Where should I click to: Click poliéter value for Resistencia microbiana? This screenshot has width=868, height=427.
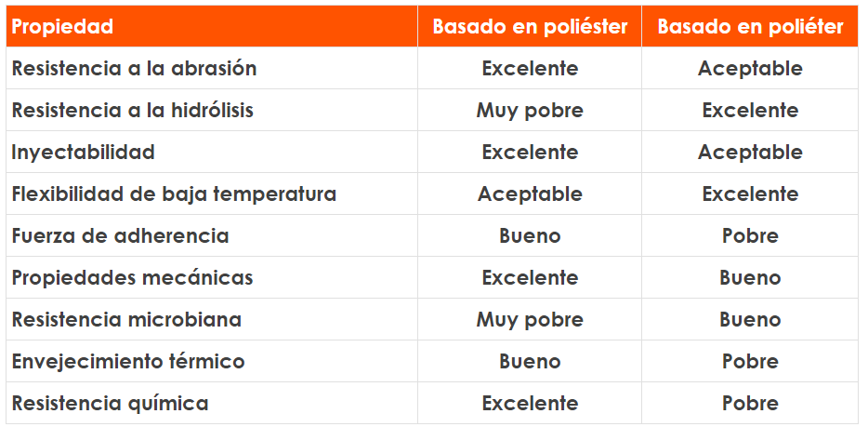pyautogui.click(x=750, y=320)
